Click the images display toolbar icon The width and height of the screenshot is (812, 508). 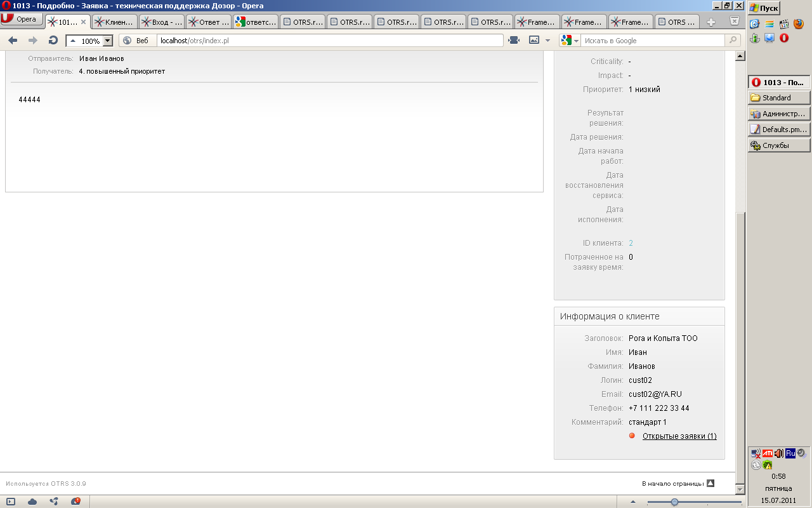534,40
